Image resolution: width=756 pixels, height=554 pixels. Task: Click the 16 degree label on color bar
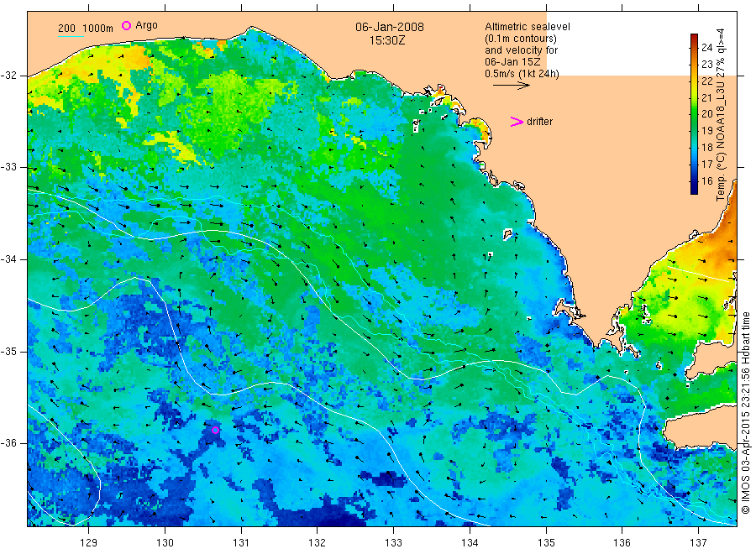pyautogui.click(x=706, y=181)
